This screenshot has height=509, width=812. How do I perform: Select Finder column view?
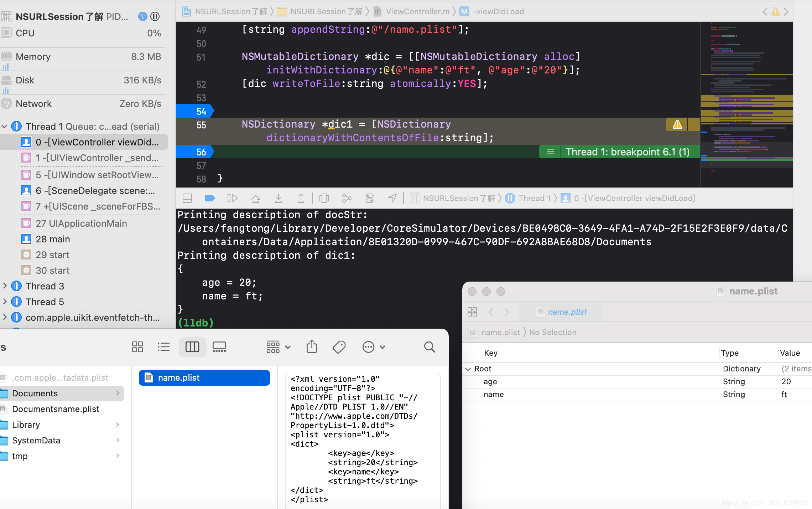[x=192, y=347]
